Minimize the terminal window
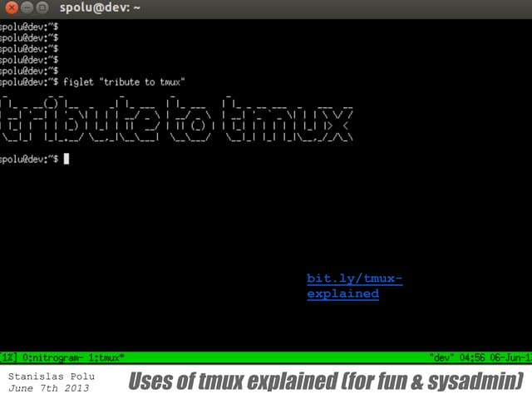 click(x=27, y=7)
